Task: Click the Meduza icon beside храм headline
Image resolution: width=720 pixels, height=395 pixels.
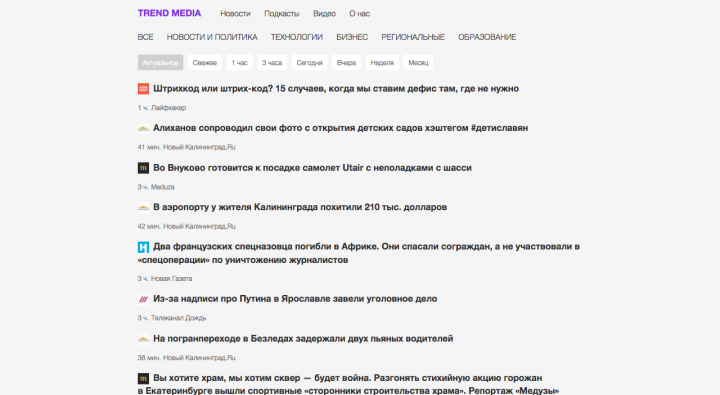Action: (143, 378)
